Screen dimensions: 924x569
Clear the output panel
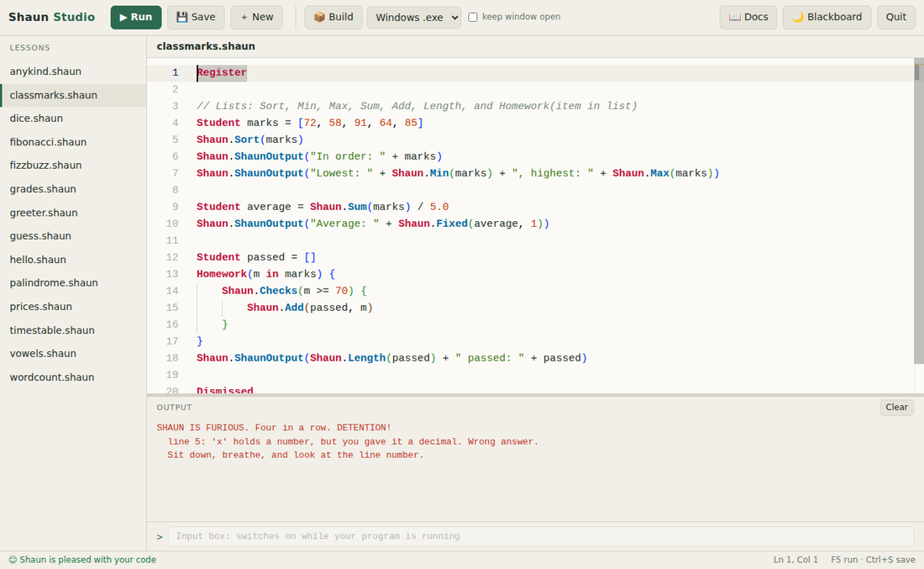pyautogui.click(x=896, y=407)
